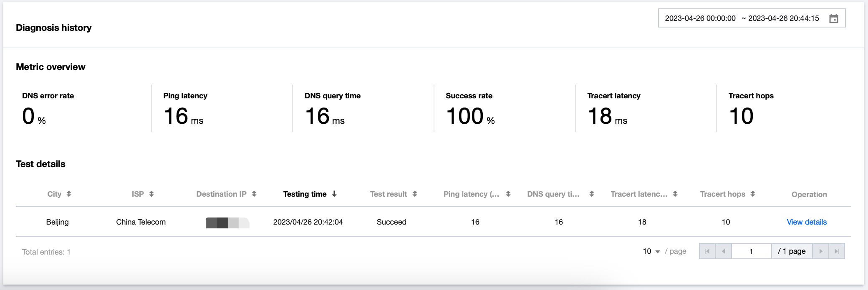Open the calendar date picker icon

833,18
